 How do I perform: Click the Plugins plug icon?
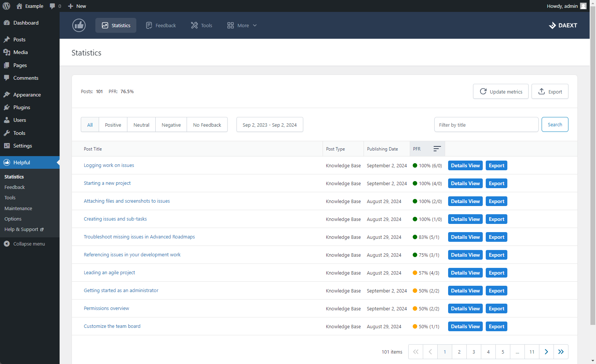tap(7, 107)
